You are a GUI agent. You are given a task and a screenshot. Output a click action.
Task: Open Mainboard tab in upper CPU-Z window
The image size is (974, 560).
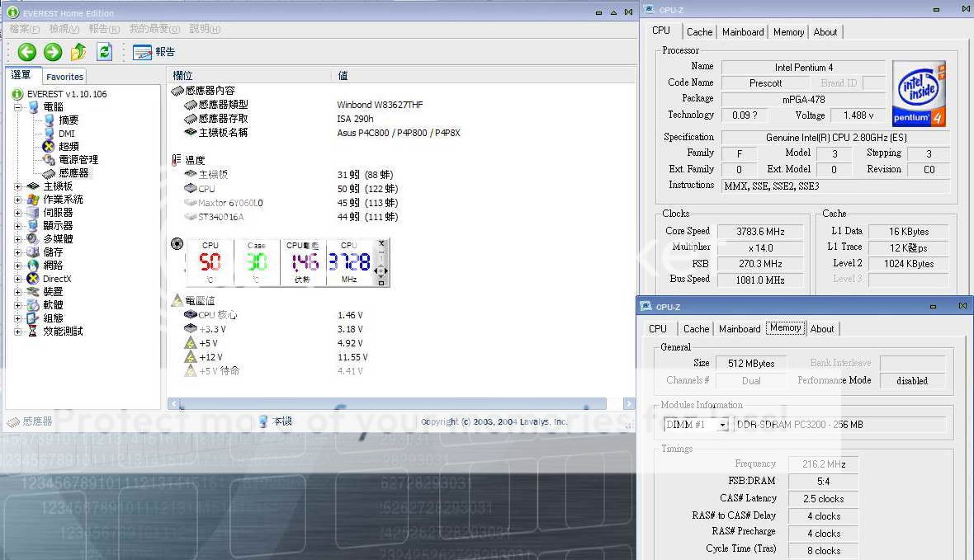(743, 32)
